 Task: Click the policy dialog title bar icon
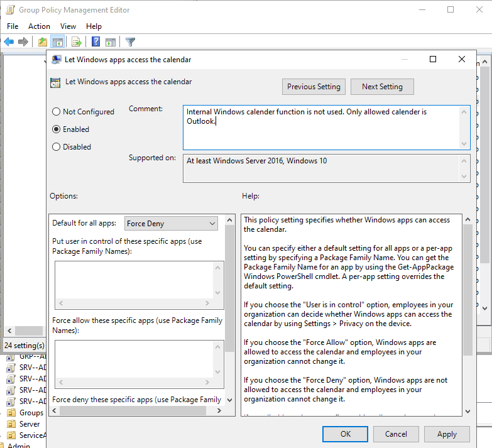57,59
